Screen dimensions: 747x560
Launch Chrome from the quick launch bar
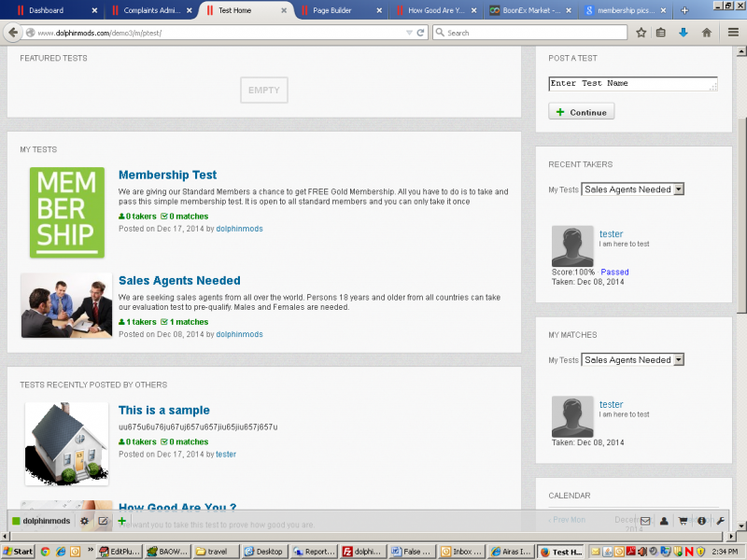pos(45,552)
